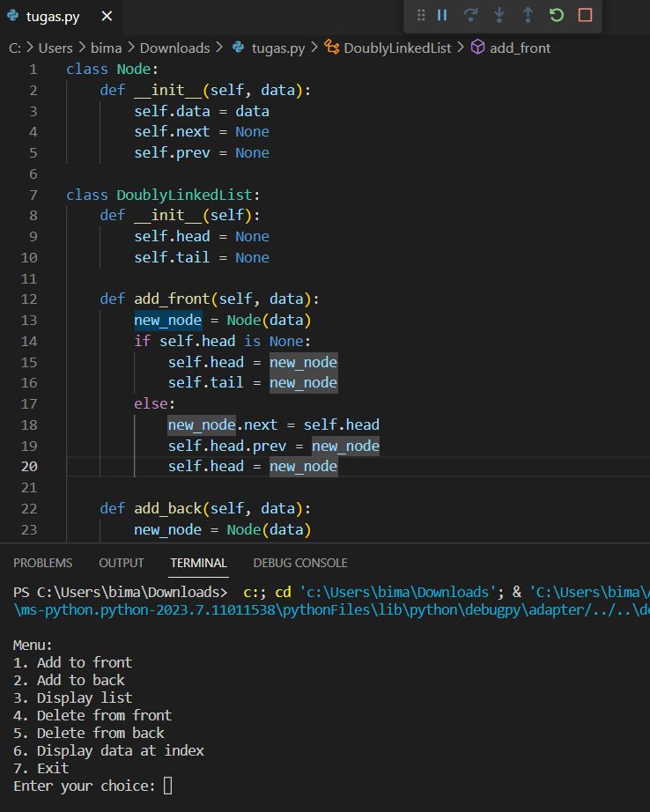
Task: Open the add_front breadcrumb symbol
Action: 520,48
